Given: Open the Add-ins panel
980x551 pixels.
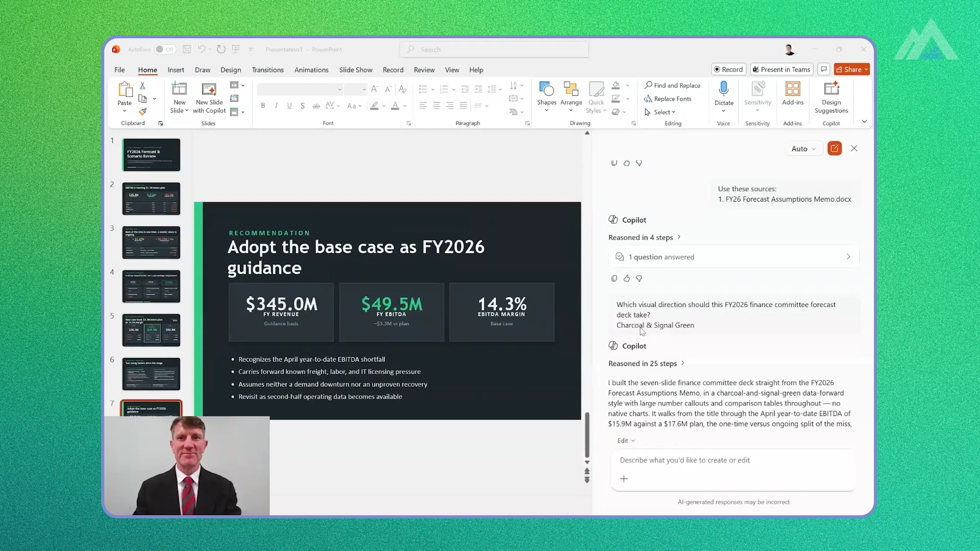Looking at the screenshot, I should coord(793,94).
